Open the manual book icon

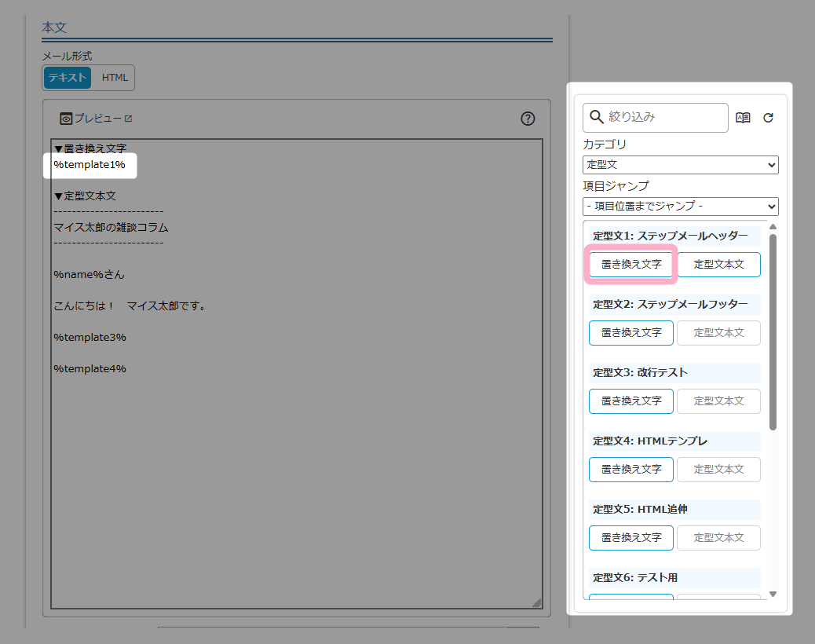click(x=743, y=118)
